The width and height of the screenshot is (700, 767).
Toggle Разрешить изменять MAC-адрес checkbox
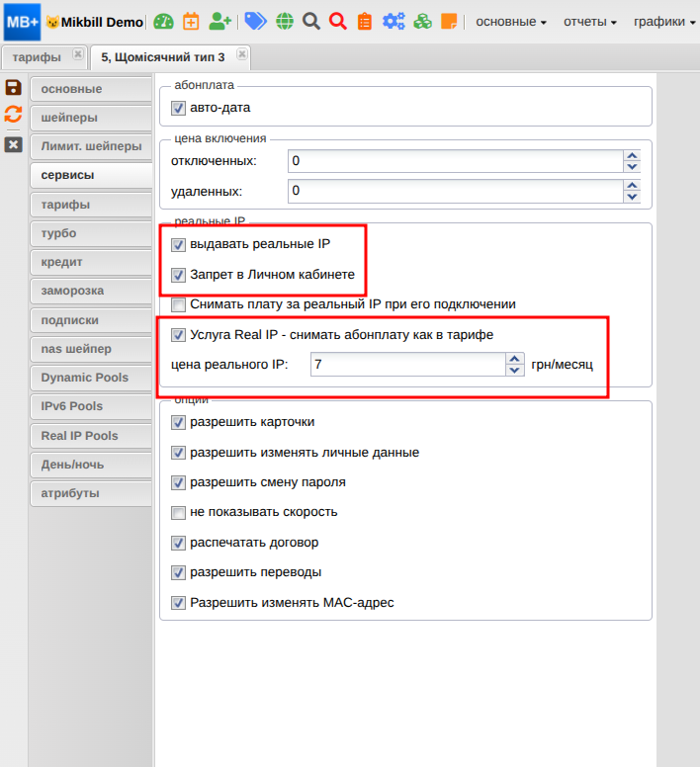(178, 603)
